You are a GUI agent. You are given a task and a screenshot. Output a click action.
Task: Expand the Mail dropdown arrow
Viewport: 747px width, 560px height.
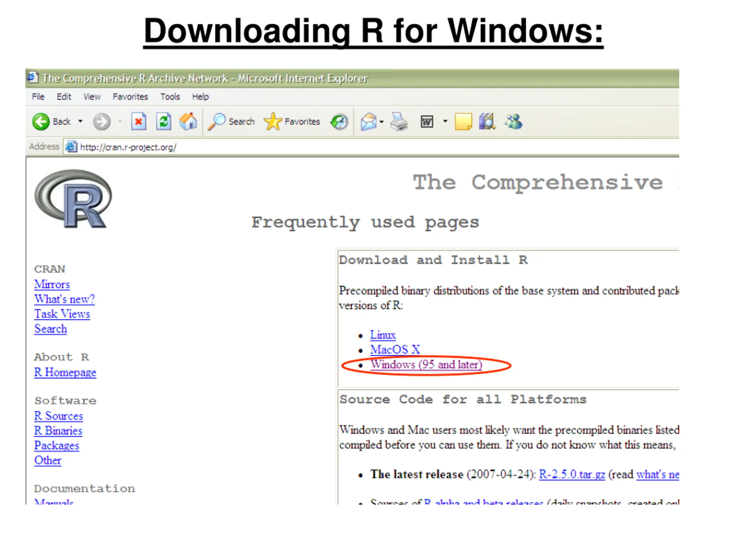tap(382, 122)
